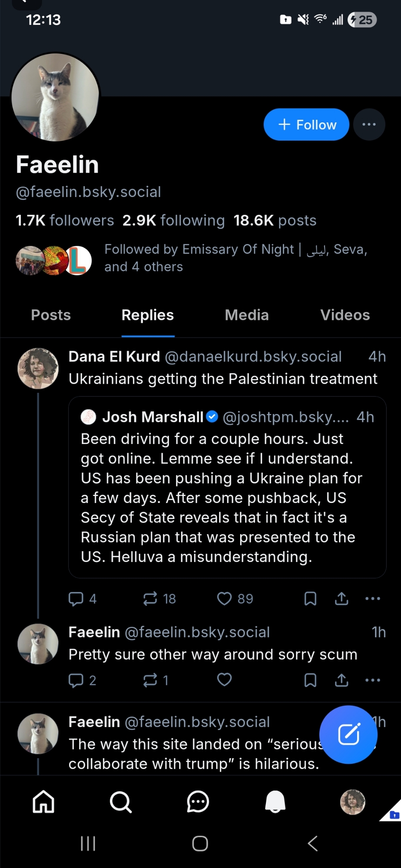Like Faeelin's 'Pretty sure other way around' reply
Viewport: 401px width, 868px height.
tap(225, 680)
